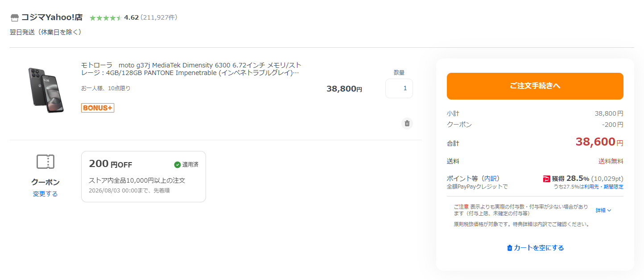Click the 数量 quantity input field
The height and width of the screenshot is (280, 644).
click(x=399, y=88)
